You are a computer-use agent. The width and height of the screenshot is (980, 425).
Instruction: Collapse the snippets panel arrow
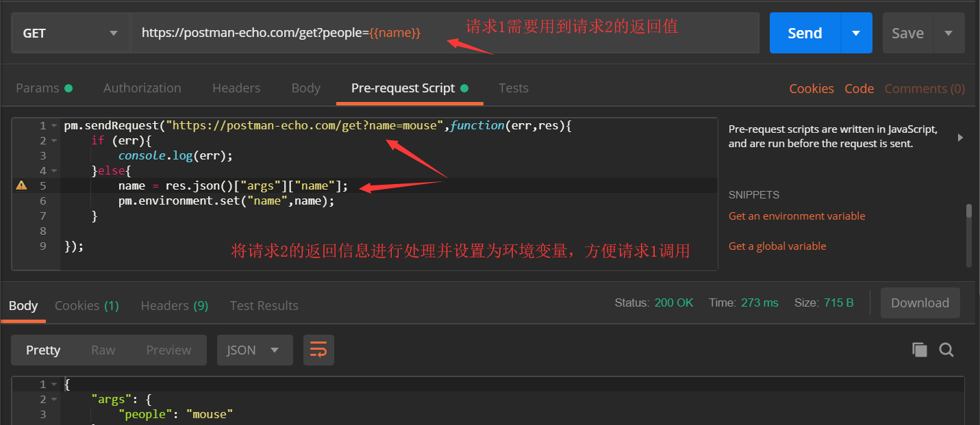pos(960,138)
